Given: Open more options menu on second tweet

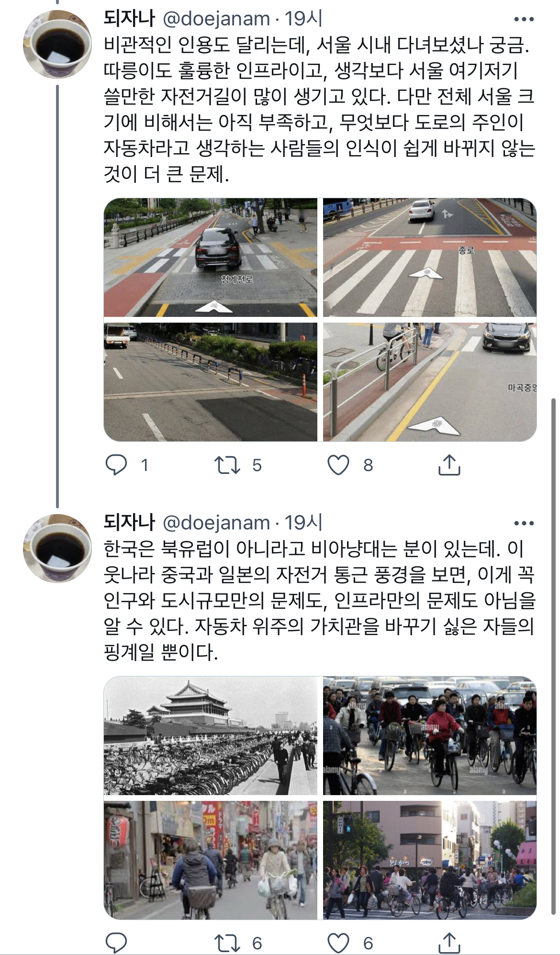Looking at the screenshot, I should click(524, 523).
